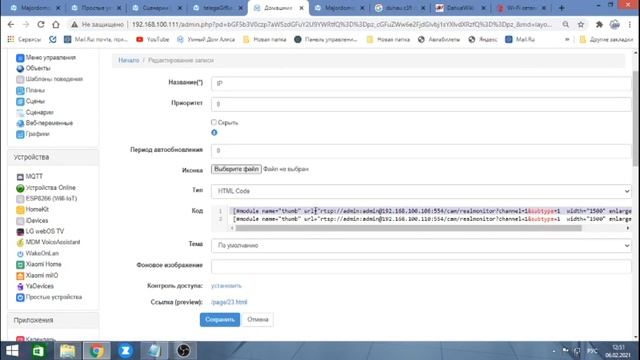
Task: Open the Тема dropdown По умолчанию
Action: pos(421,245)
